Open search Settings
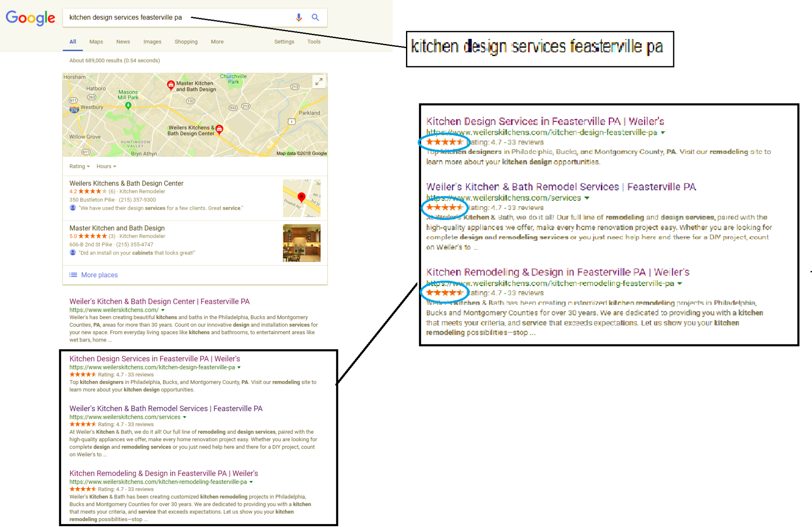 tap(284, 42)
